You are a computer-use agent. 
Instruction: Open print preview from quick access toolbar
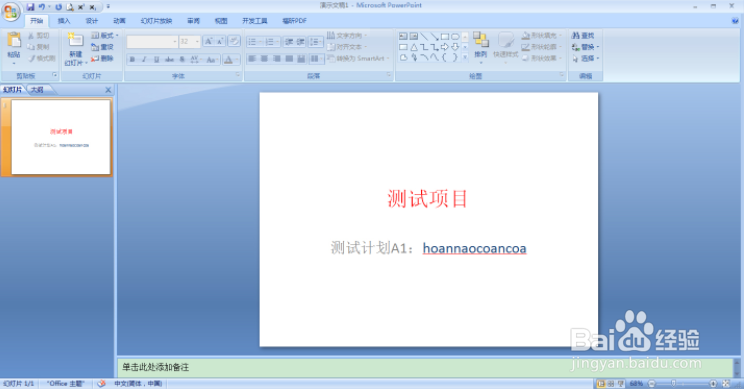[70, 7]
